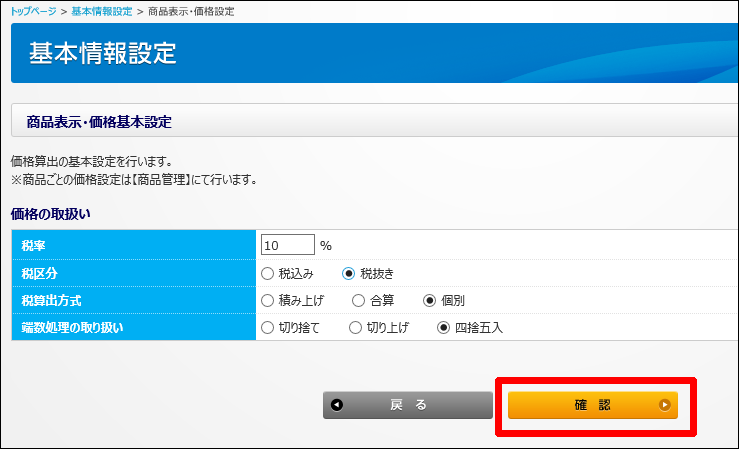Focus the 税率 percentage input field

click(287, 245)
